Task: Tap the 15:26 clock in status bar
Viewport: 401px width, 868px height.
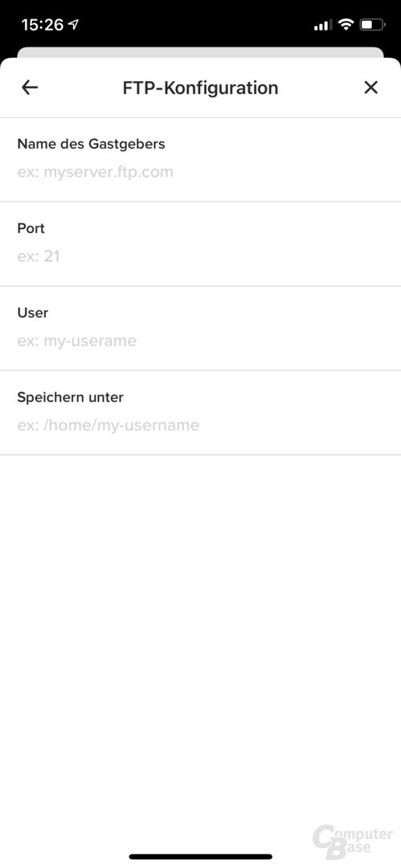Action: pyautogui.click(x=42, y=24)
